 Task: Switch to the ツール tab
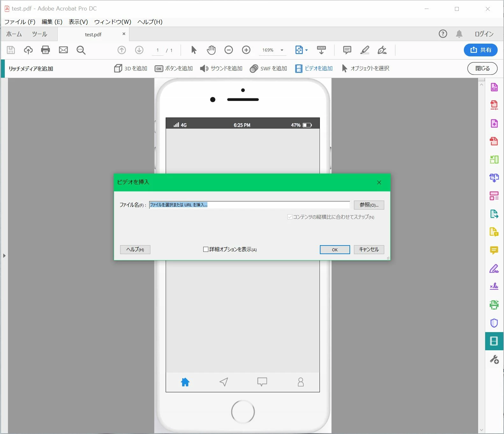(x=40, y=34)
